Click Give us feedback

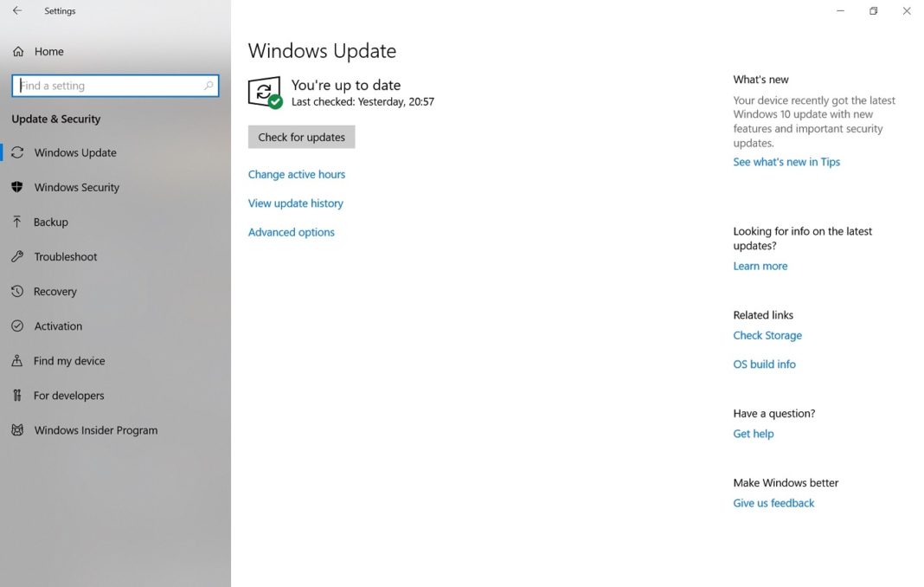click(x=773, y=502)
